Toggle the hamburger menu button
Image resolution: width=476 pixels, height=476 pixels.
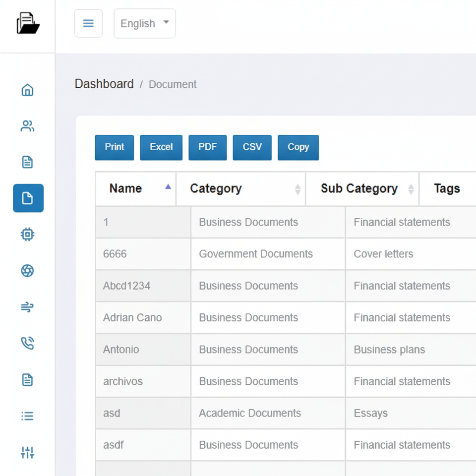pyautogui.click(x=88, y=23)
